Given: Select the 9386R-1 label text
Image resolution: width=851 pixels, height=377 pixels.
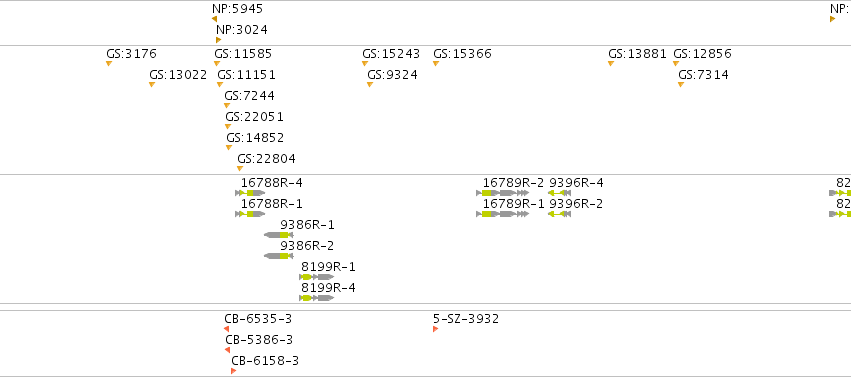Looking at the screenshot, I should pos(307,225).
